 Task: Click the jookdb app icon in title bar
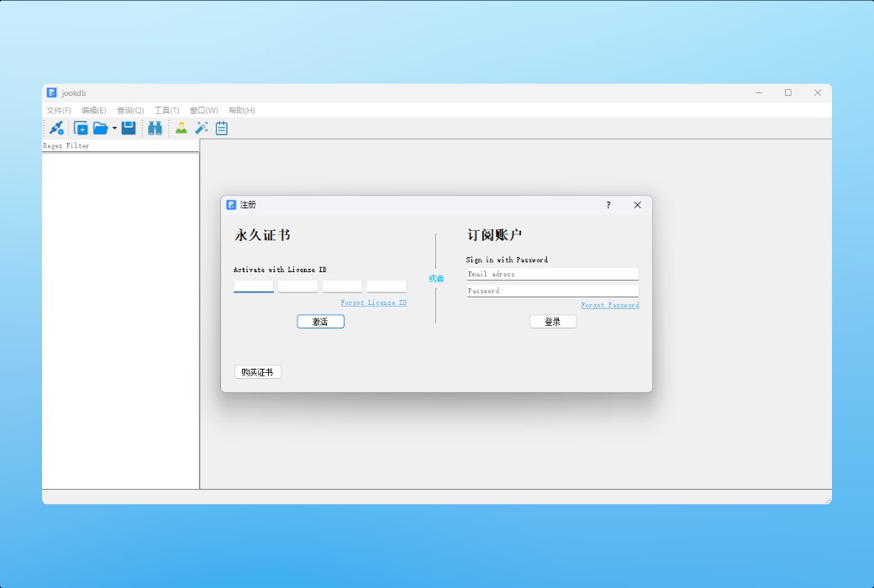(x=52, y=92)
